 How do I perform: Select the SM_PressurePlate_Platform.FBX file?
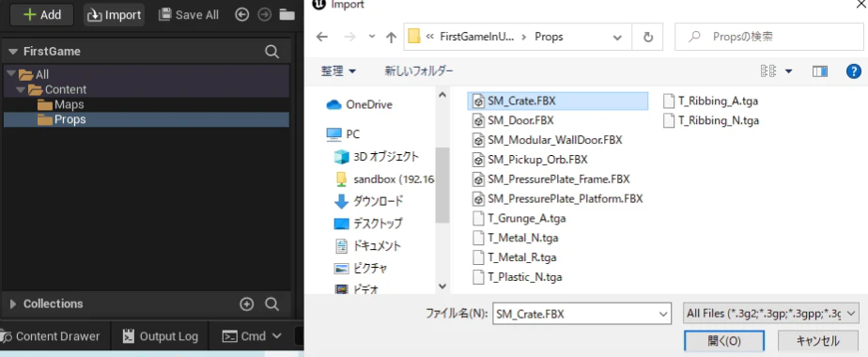tap(557, 199)
